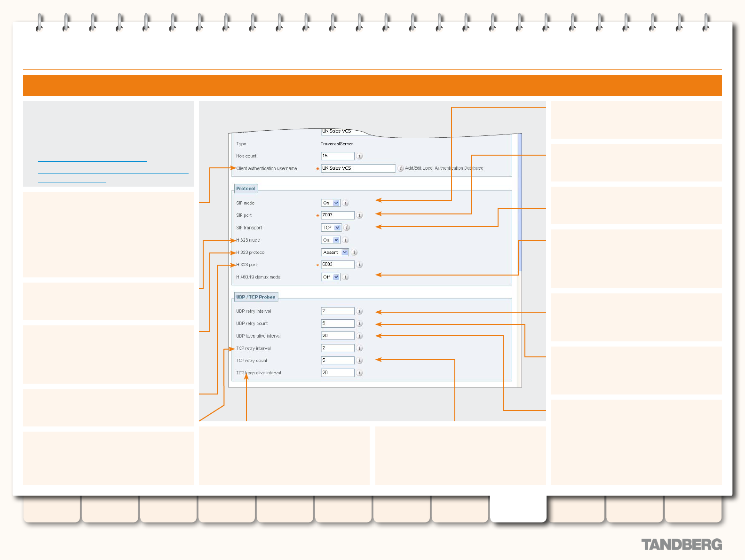Click info icon for UDP keep alive interval
This screenshot has width=745, height=560.
click(359, 336)
